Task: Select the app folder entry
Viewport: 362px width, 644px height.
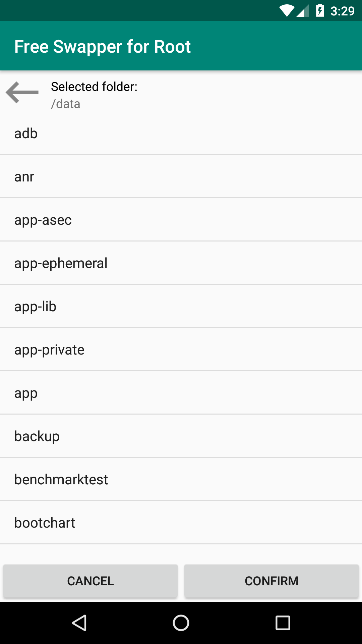Action: tap(181, 393)
